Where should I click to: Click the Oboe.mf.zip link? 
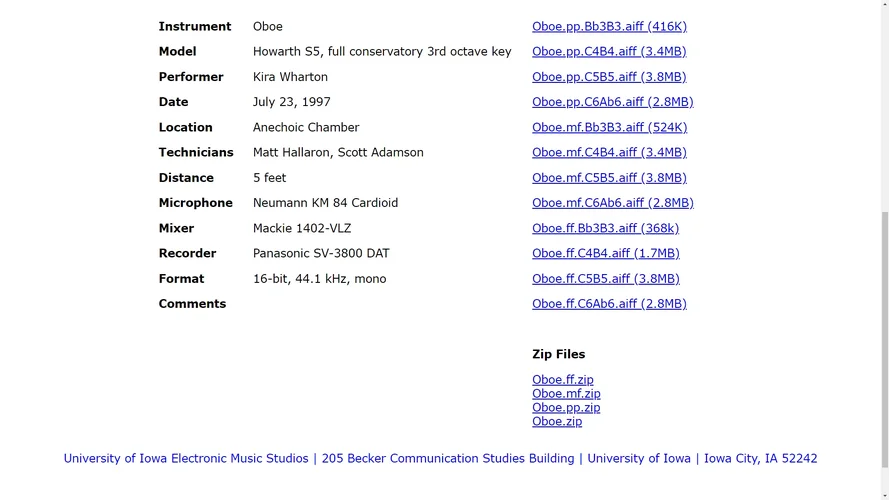point(566,394)
